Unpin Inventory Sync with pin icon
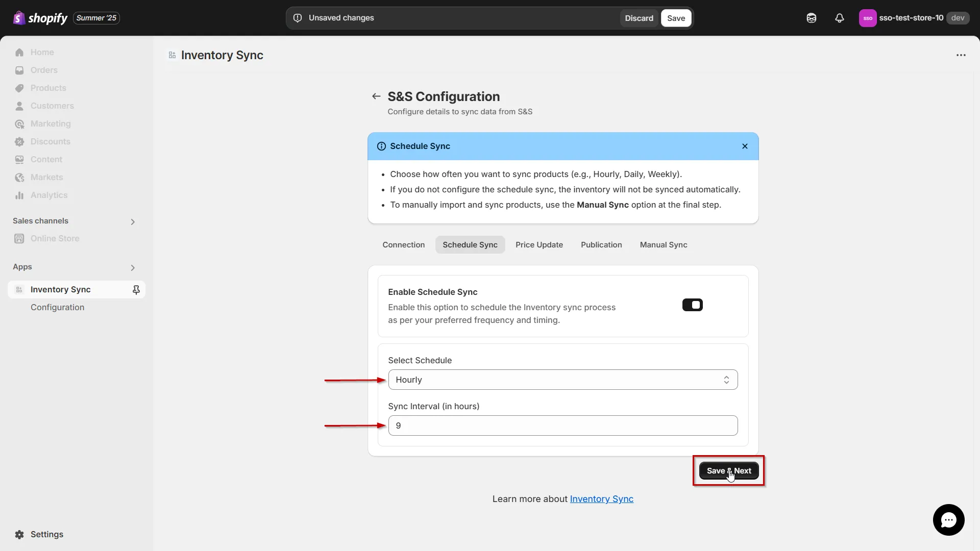The image size is (980, 551). tap(136, 289)
